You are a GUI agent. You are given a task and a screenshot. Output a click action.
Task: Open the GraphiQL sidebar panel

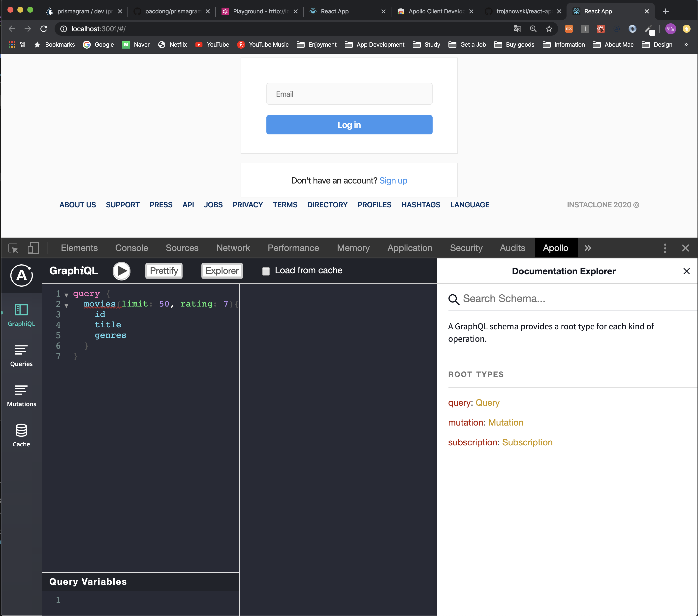(x=21, y=315)
